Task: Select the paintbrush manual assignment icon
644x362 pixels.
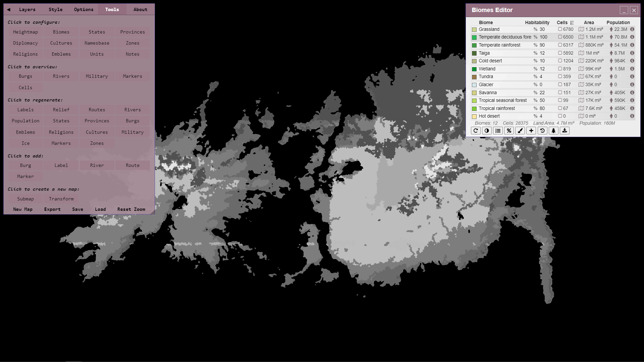Action: tap(520, 131)
